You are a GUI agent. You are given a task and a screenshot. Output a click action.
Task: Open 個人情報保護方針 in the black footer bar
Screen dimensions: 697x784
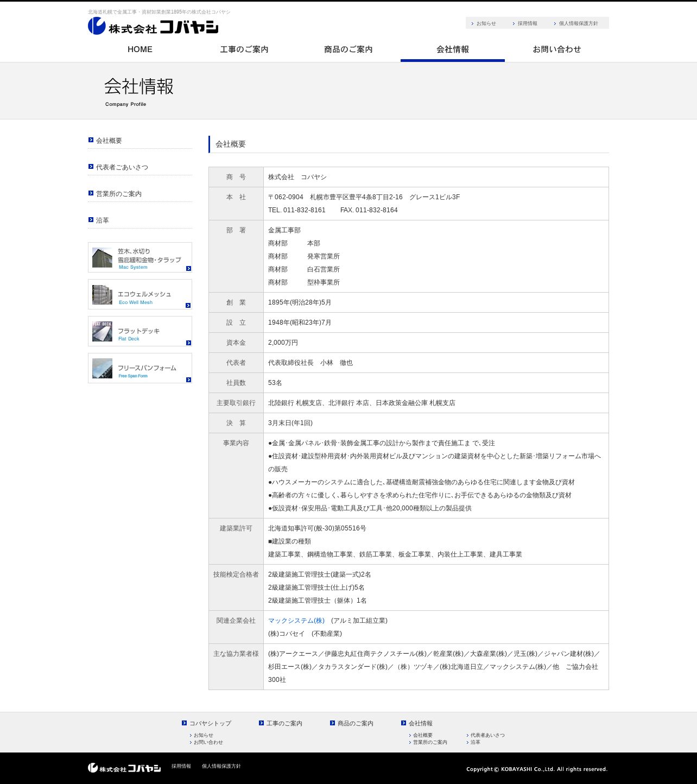click(221, 766)
